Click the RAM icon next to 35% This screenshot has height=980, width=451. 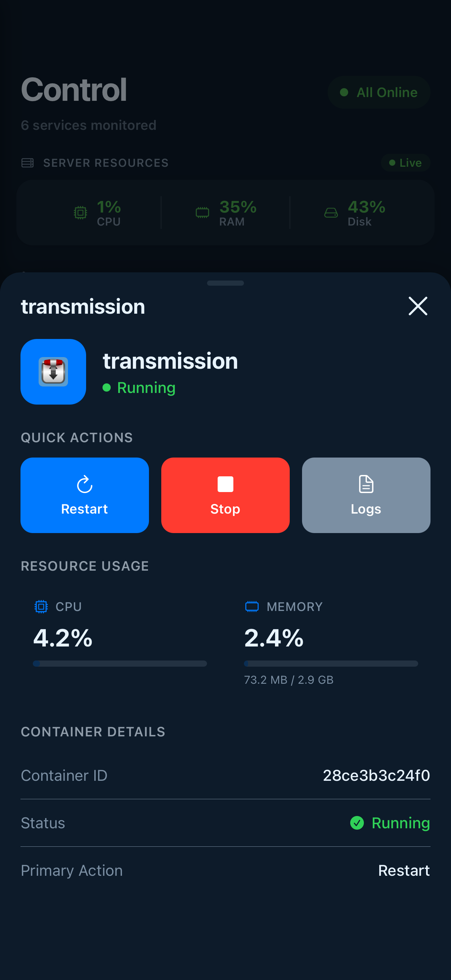[x=203, y=213]
